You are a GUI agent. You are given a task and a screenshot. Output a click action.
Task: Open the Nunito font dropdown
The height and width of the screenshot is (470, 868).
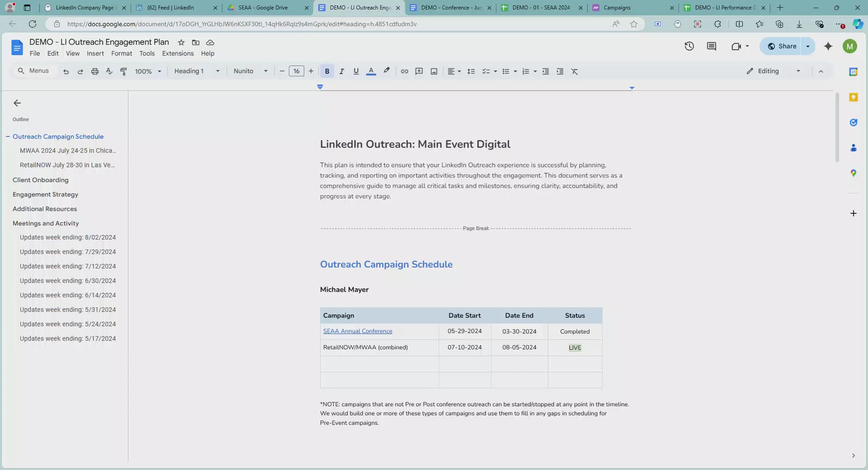click(250, 71)
